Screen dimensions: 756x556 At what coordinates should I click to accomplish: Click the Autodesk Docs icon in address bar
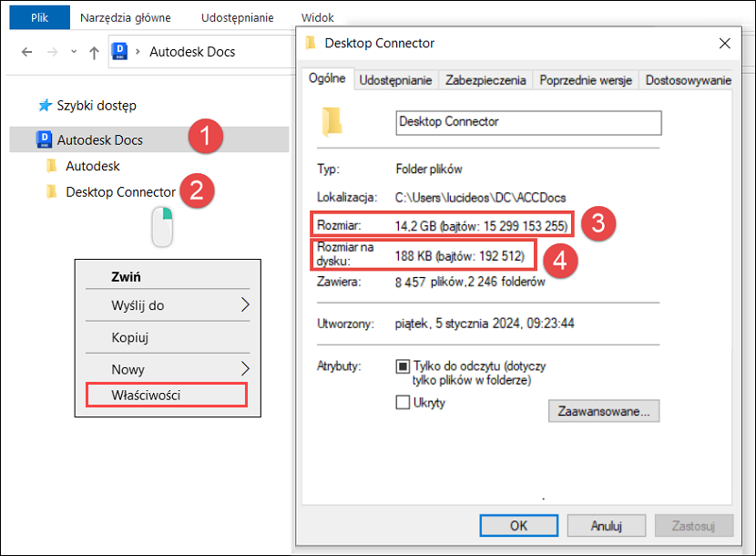click(x=119, y=51)
